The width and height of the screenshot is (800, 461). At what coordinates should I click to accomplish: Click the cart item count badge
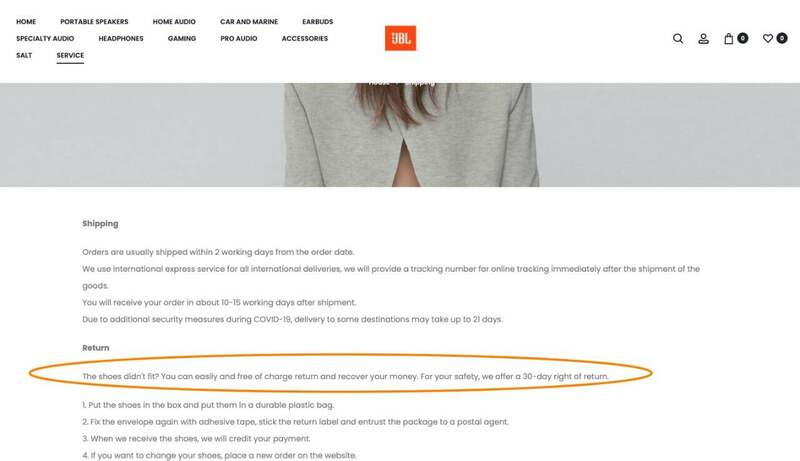743,38
